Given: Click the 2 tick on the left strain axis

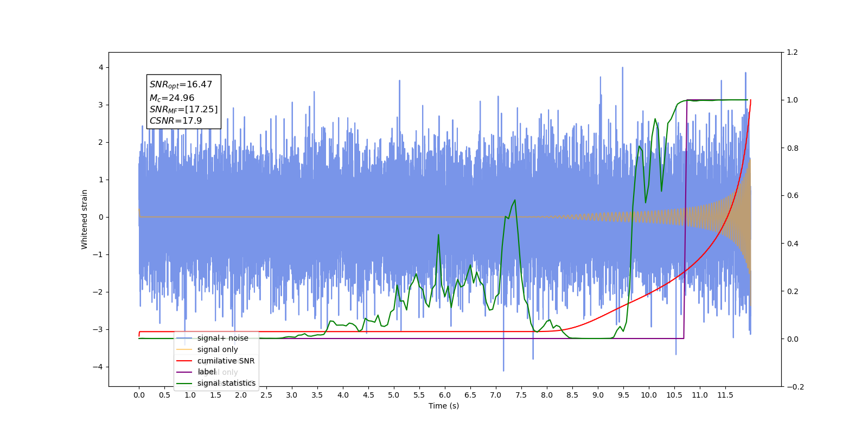Looking at the screenshot, I should click(x=101, y=142).
